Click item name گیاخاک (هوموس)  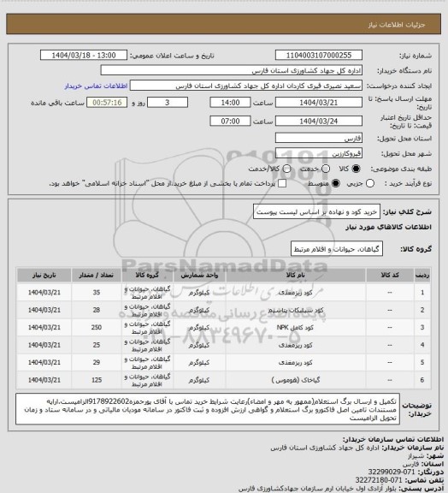point(295,380)
